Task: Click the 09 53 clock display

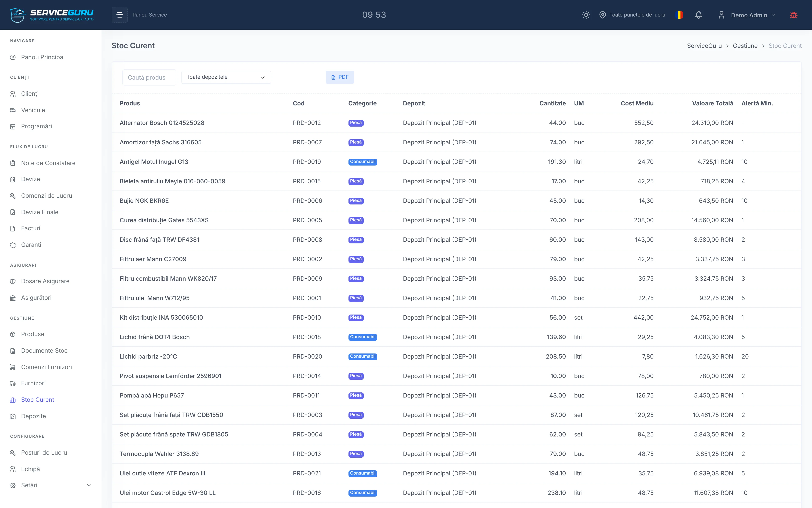Action: coord(374,15)
